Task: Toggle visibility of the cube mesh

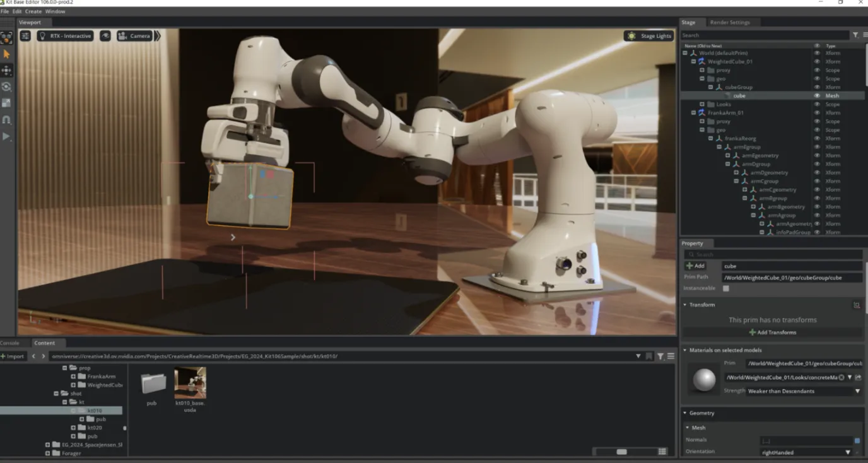Action: click(x=817, y=96)
